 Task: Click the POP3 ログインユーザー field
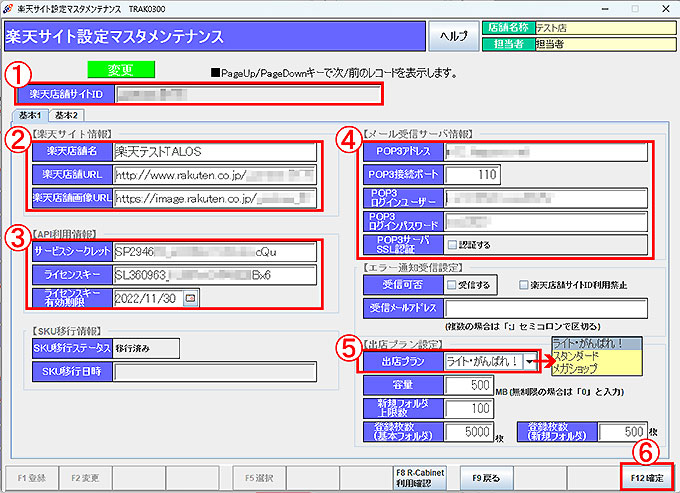coord(546,198)
